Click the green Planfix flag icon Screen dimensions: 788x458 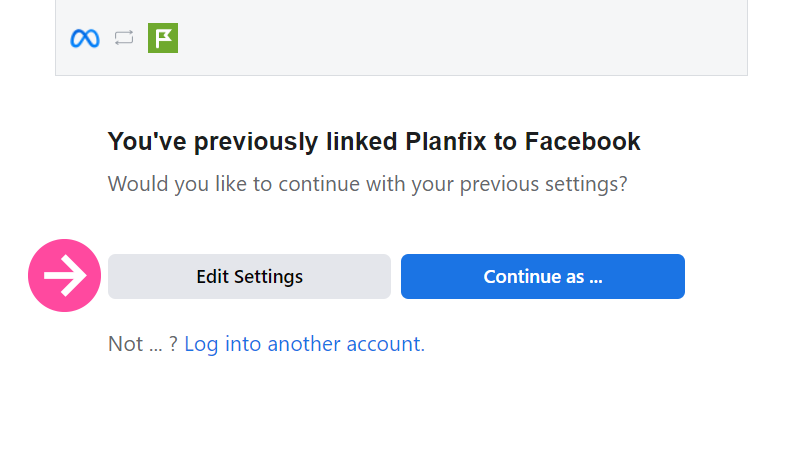coord(162,39)
